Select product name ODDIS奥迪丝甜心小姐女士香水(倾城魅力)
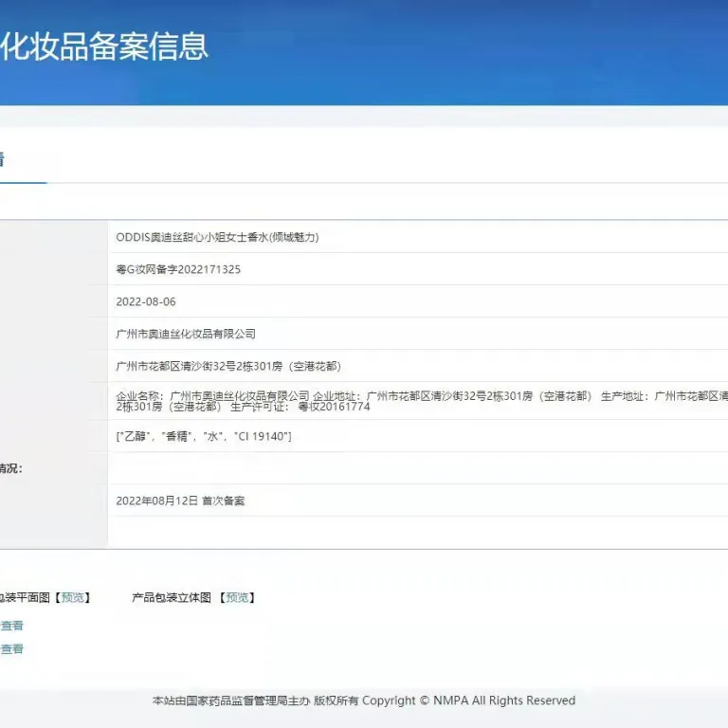The height and width of the screenshot is (728, 728). [217, 237]
